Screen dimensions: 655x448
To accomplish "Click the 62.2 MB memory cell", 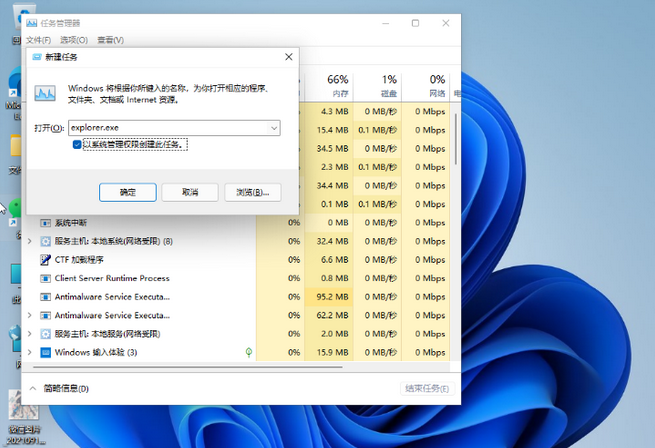I will 329,315.
